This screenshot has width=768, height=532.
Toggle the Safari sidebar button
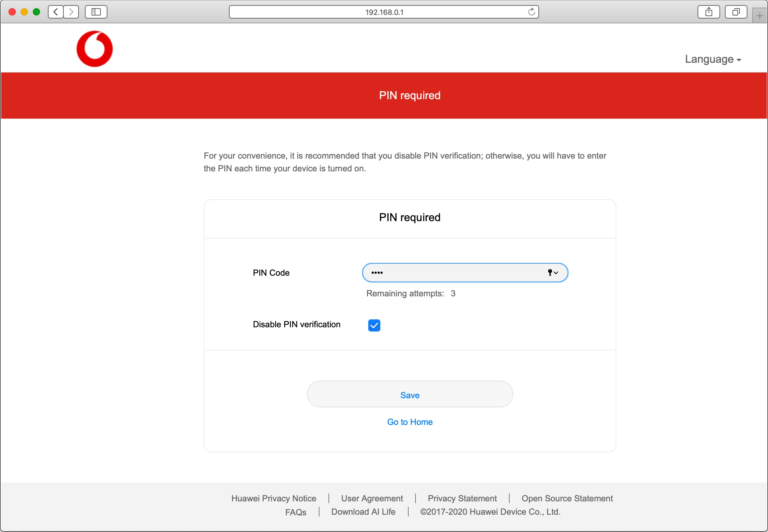tap(96, 12)
